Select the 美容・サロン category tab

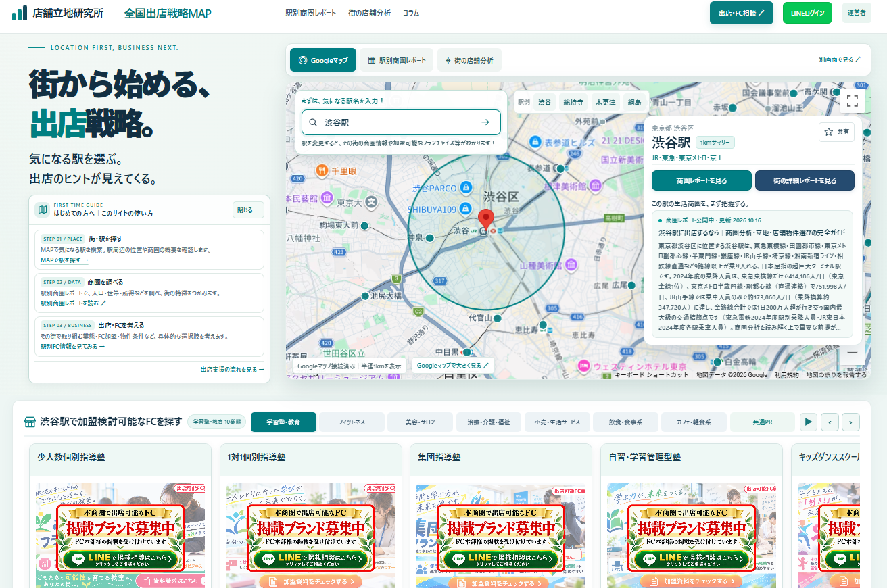(x=420, y=422)
